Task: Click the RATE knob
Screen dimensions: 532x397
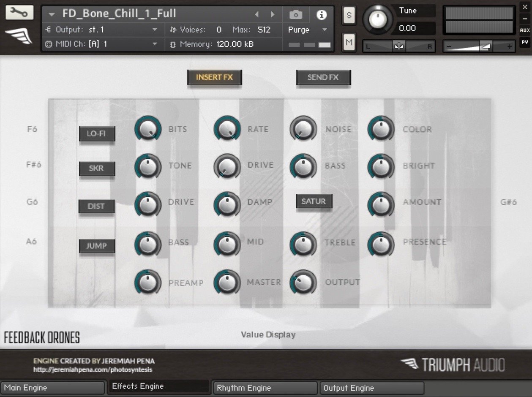Action: 228,129
